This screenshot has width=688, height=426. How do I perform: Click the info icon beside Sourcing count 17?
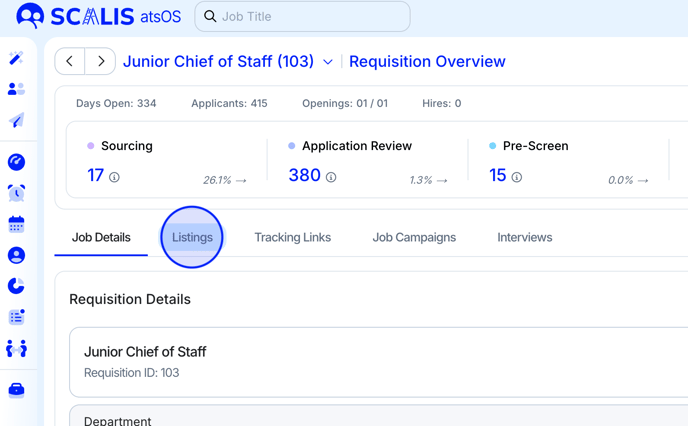click(114, 177)
